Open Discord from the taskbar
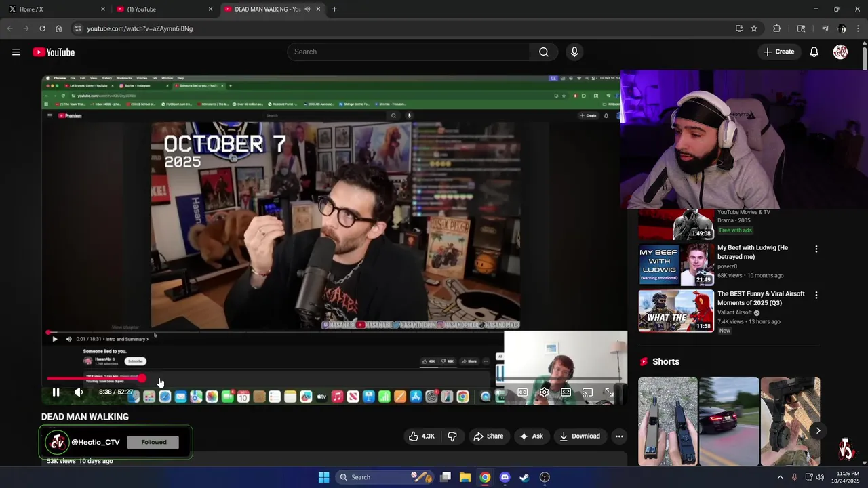 (505, 477)
